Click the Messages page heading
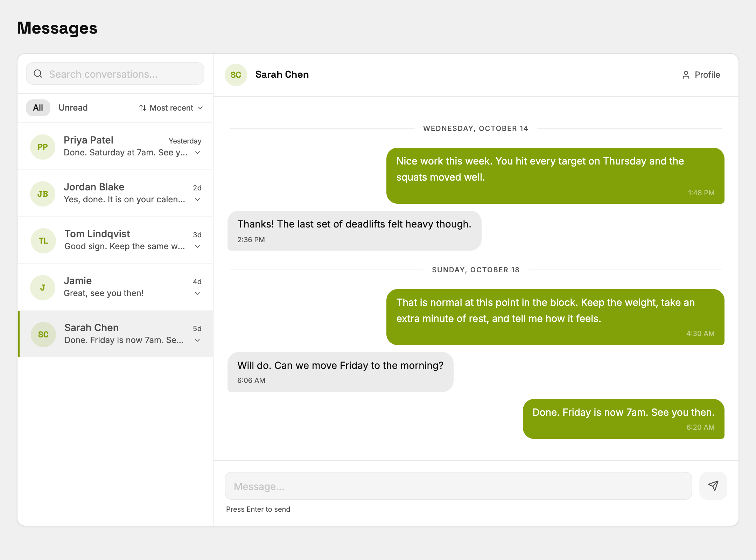756x560 pixels. 57,28
